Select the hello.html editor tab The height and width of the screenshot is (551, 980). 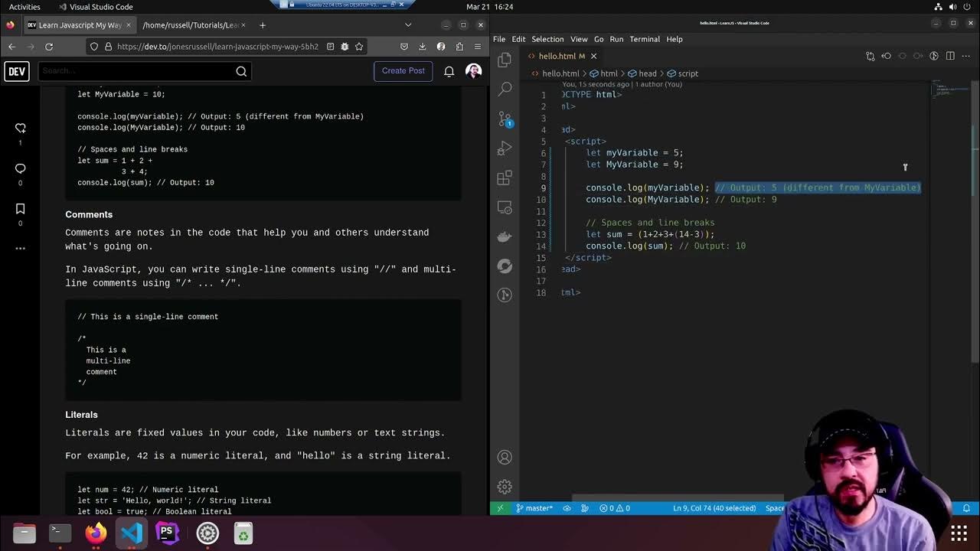pos(562,56)
